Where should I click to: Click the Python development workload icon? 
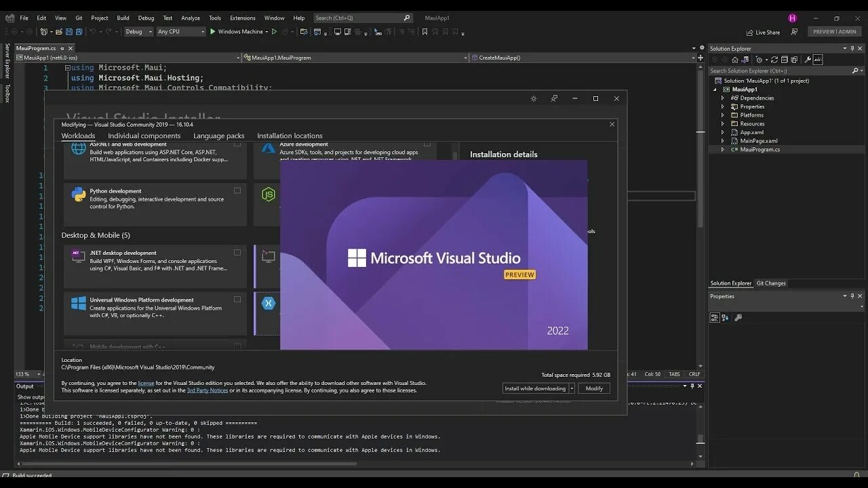click(79, 195)
